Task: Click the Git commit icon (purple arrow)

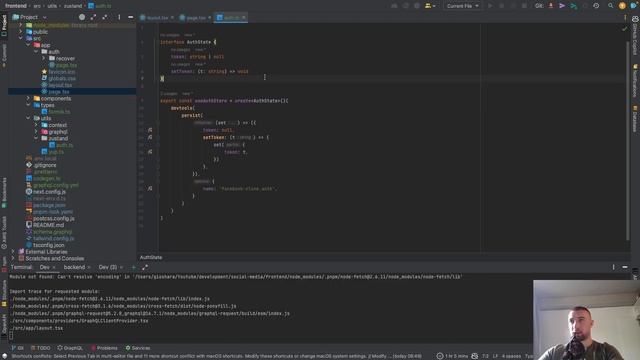Action: (562, 6)
